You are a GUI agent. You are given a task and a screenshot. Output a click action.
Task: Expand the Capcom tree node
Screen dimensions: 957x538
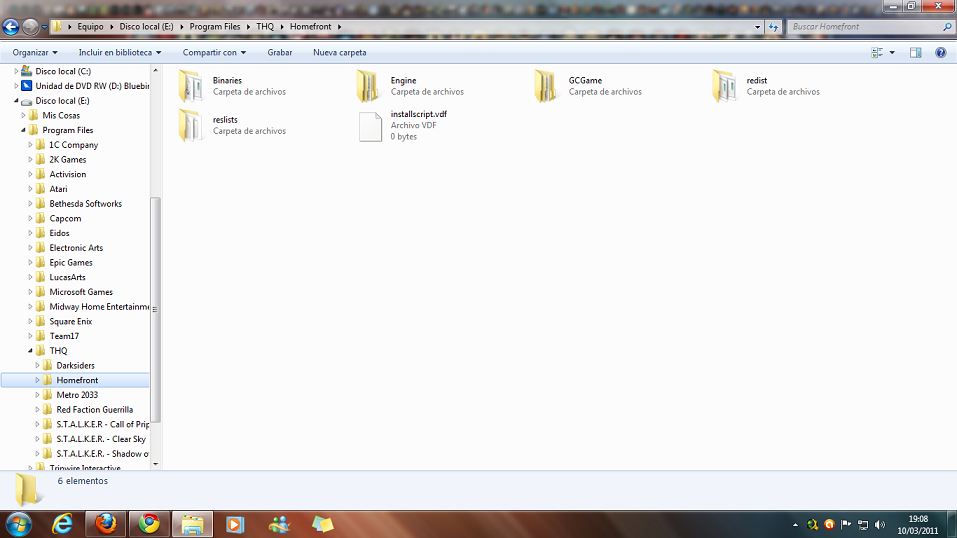click(30, 218)
